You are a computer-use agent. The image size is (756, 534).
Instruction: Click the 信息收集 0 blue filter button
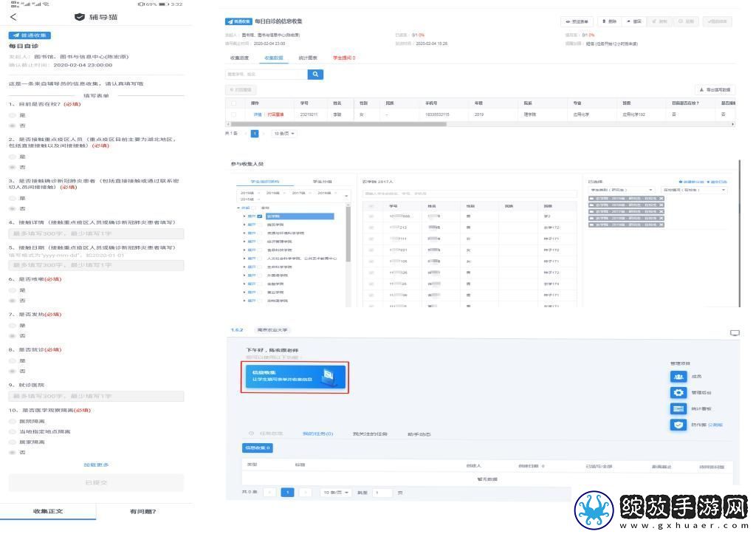point(258,448)
